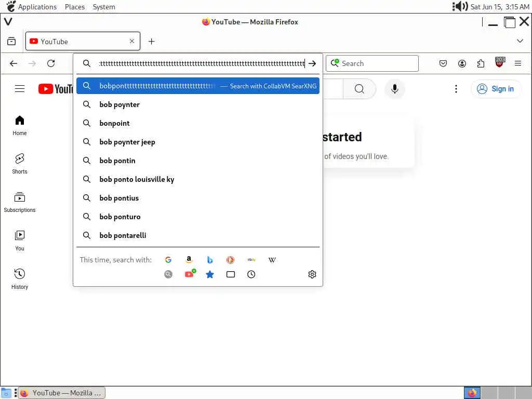Select Search with CollabVM SearXNG row

click(198, 86)
